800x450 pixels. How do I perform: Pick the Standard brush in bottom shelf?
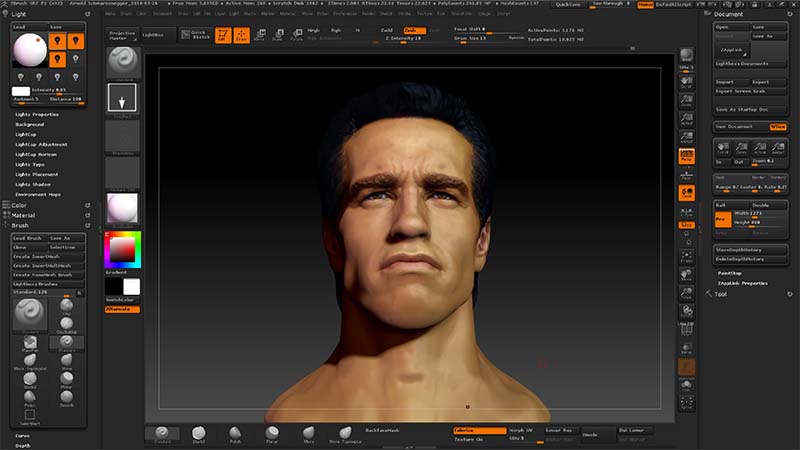(x=162, y=434)
